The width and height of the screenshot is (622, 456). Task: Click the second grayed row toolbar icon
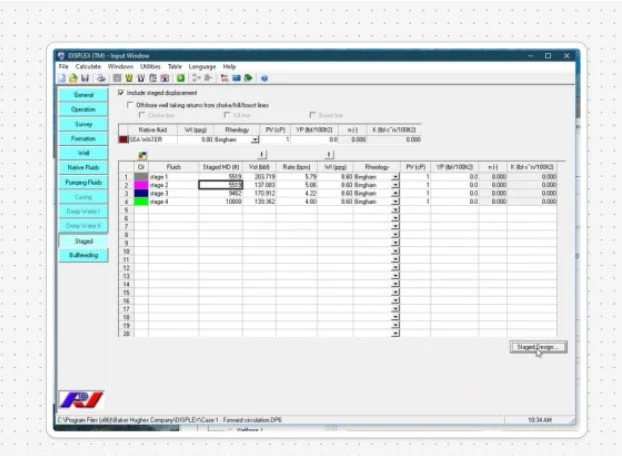tap(208, 78)
